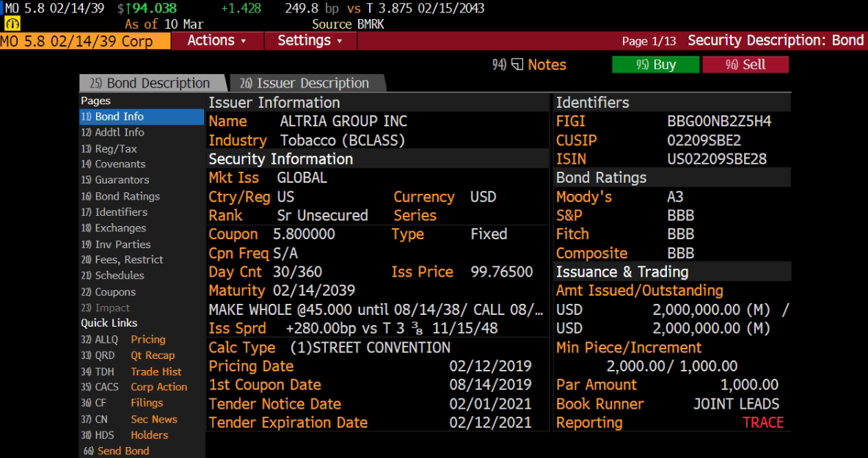Screen dimensions: 868x458
Task: Click FIGI value BBG00NB2Z5H4
Action: 719,121
